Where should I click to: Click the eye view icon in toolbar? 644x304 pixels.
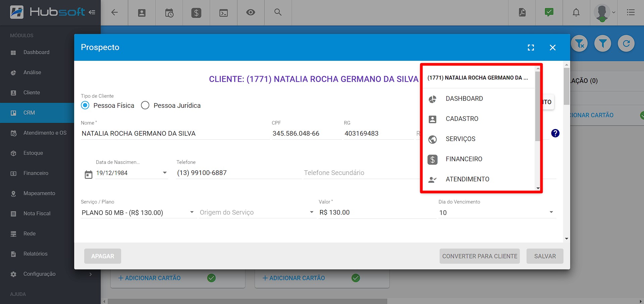pyautogui.click(x=251, y=12)
